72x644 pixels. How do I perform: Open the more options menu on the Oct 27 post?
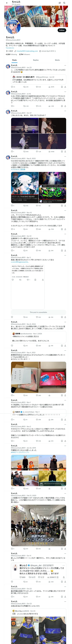(65, 111)
